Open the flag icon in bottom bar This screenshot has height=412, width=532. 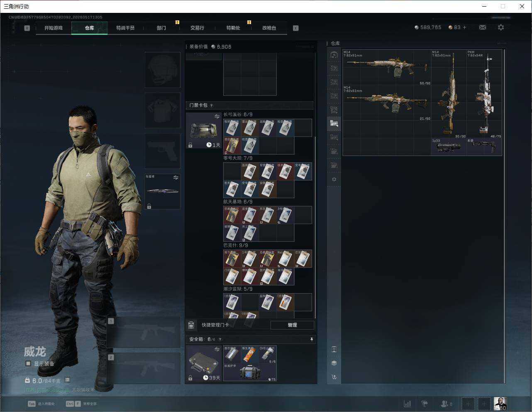[x=425, y=403]
